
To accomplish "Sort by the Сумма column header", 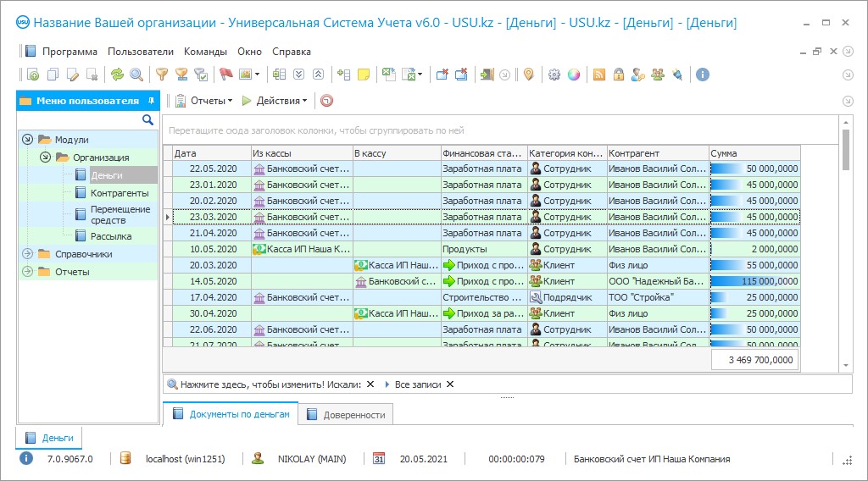I will (x=754, y=153).
